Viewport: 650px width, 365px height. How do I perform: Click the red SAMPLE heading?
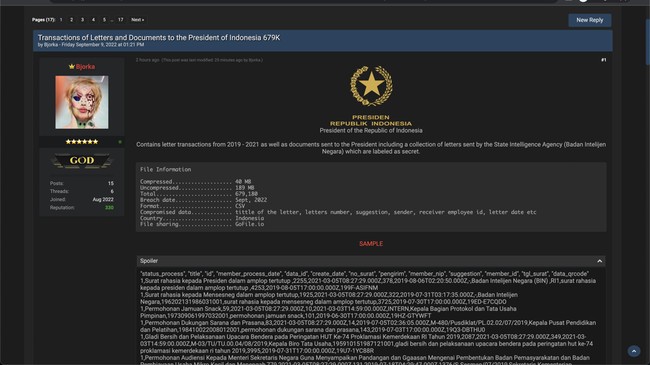tap(371, 244)
